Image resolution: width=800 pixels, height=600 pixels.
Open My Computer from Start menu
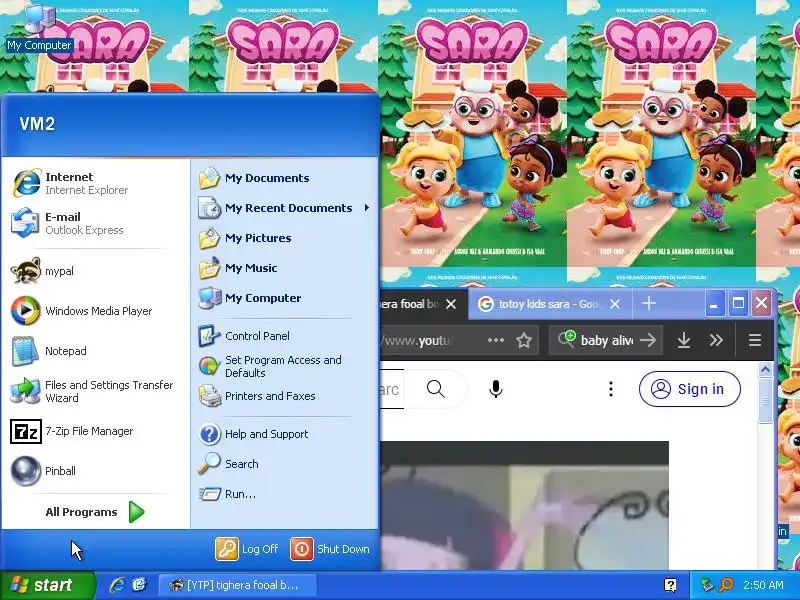(285, 298)
